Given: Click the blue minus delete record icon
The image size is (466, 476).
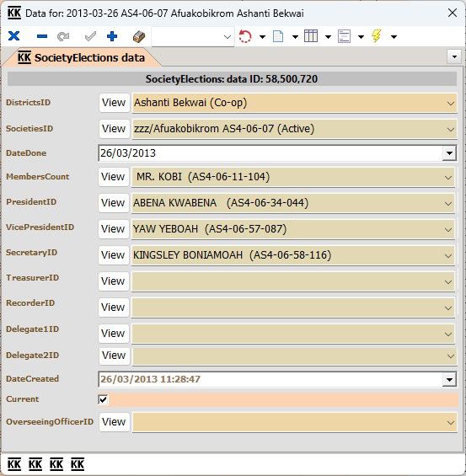Looking at the screenshot, I should [42, 36].
